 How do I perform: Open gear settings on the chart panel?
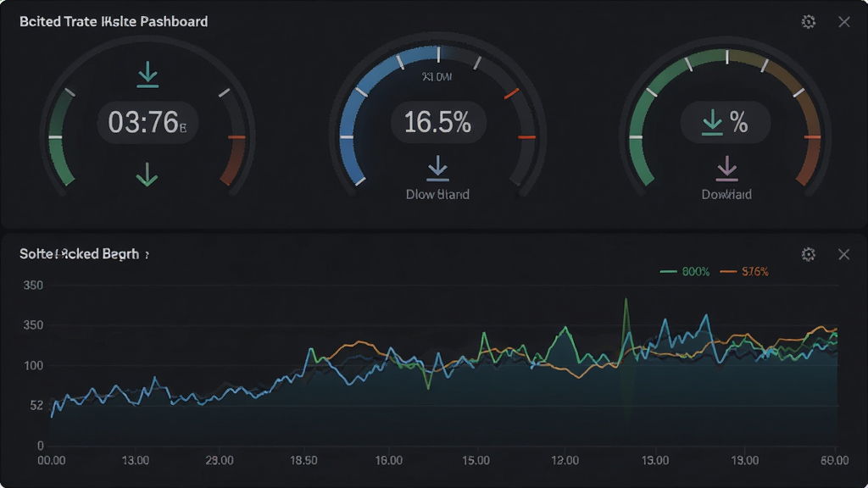tap(808, 254)
